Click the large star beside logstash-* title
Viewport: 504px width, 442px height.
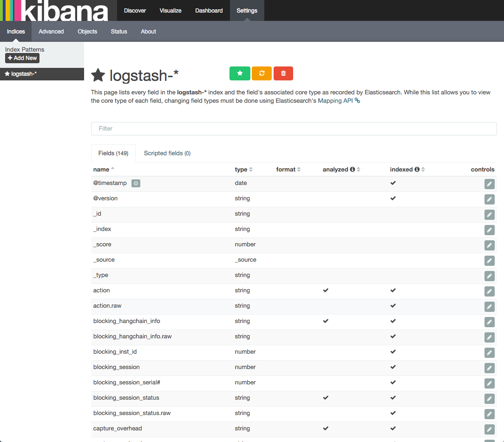[98, 75]
